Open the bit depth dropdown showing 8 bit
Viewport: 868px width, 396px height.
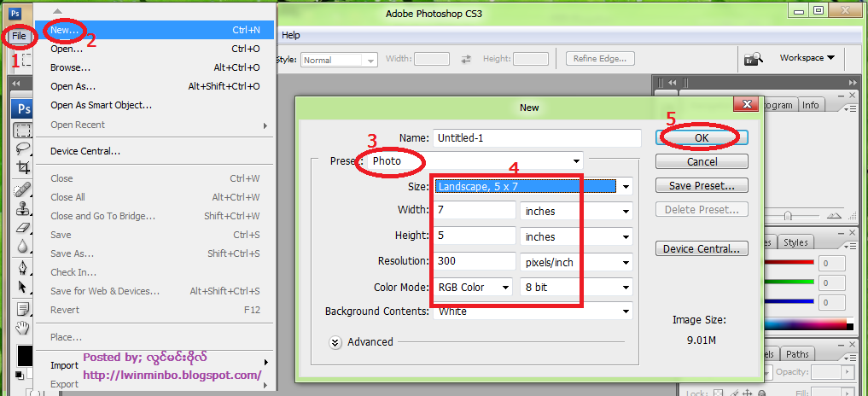pyautogui.click(x=576, y=288)
